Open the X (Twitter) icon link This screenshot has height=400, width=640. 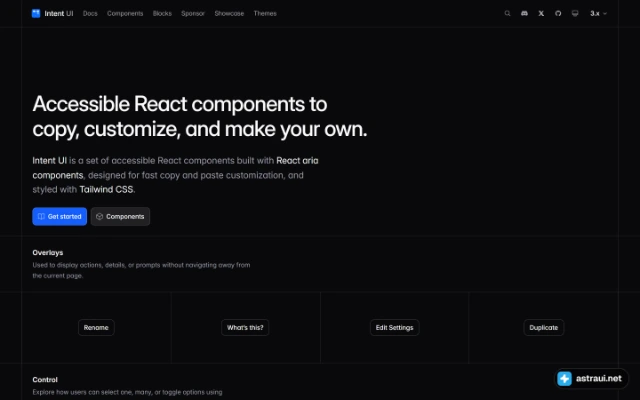coord(541,13)
